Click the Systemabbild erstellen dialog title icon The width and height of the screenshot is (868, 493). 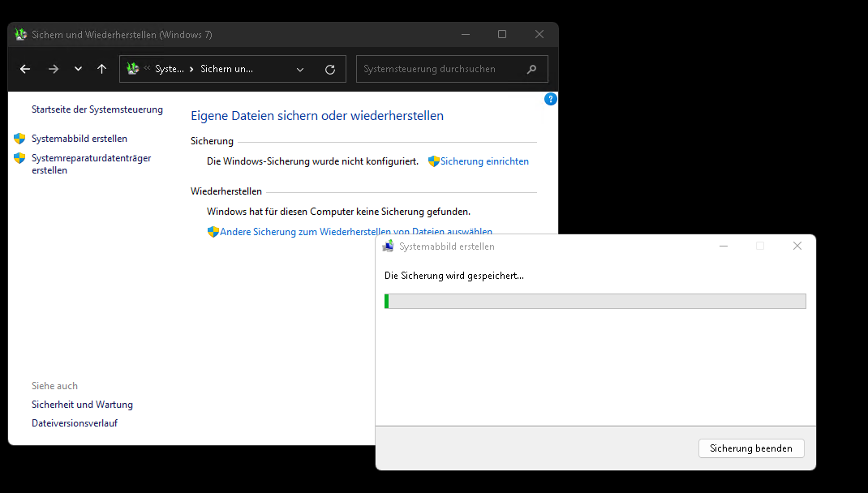pyautogui.click(x=388, y=246)
